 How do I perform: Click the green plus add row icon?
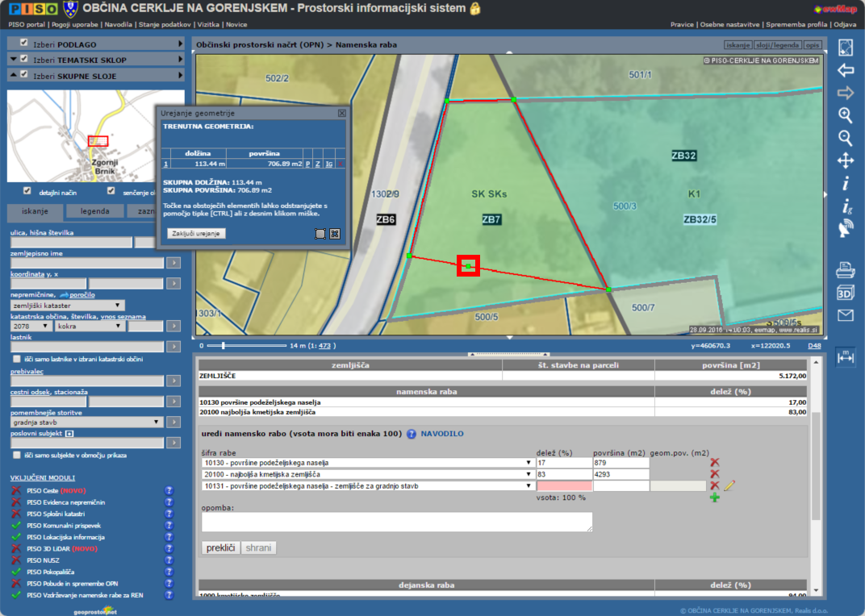click(714, 497)
